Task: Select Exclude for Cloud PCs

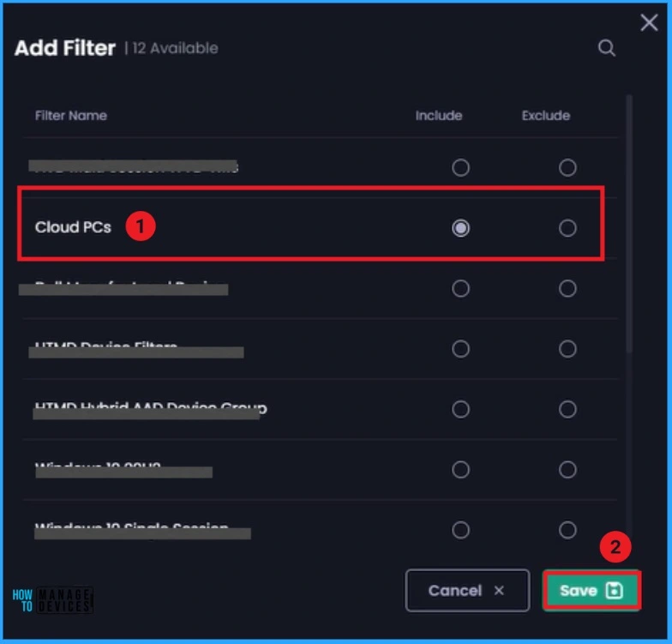Action: click(567, 228)
